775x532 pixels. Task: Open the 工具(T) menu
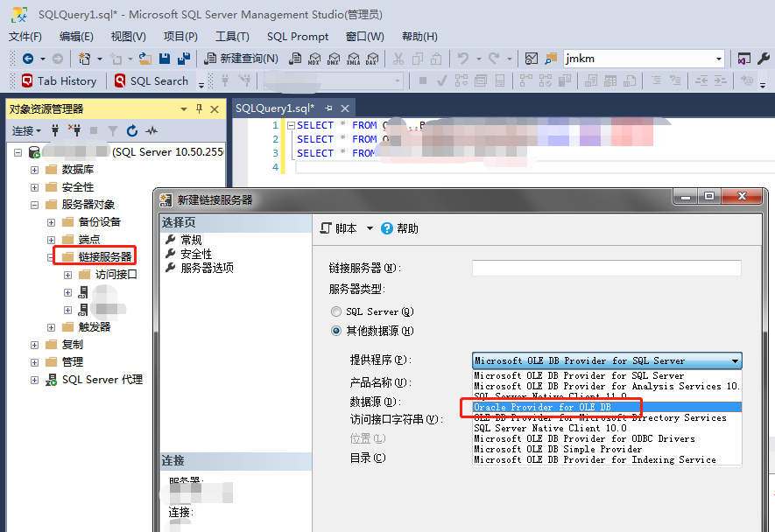pos(232,37)
